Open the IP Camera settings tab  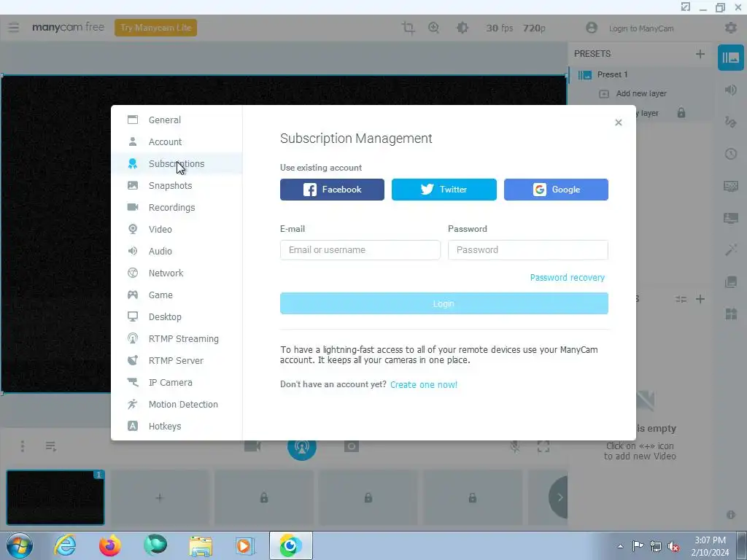[177, 383]
